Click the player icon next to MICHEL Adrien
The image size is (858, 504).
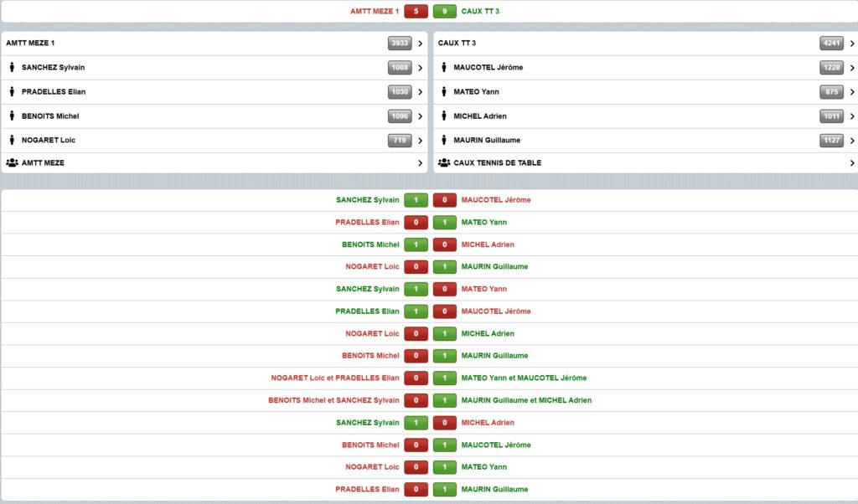(x=444, y=116)
